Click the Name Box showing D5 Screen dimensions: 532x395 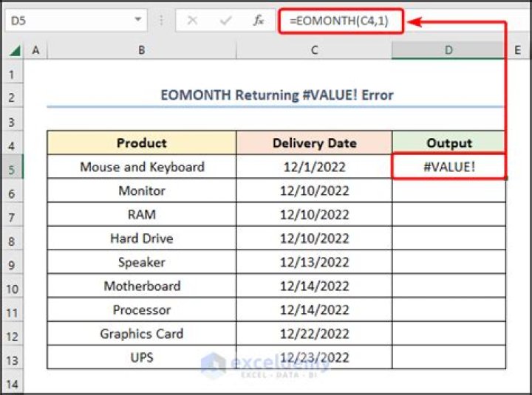pyautogui.click(x=76, y=21)
